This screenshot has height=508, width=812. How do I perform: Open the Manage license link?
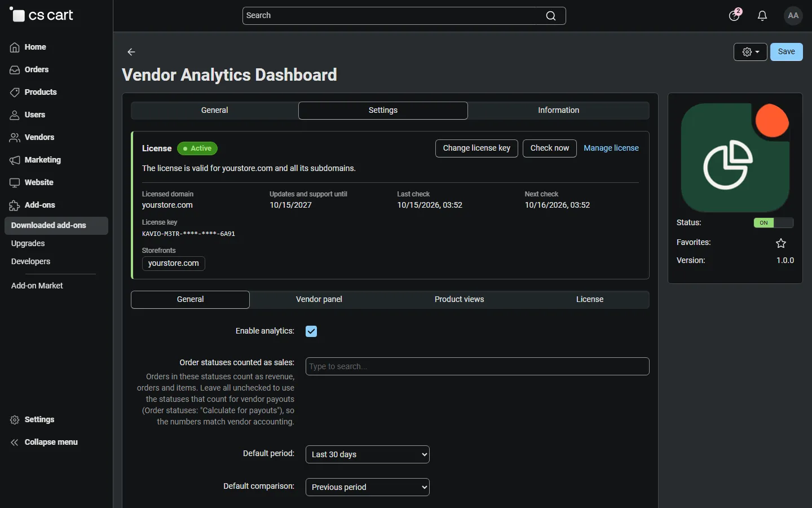point(611,148)
